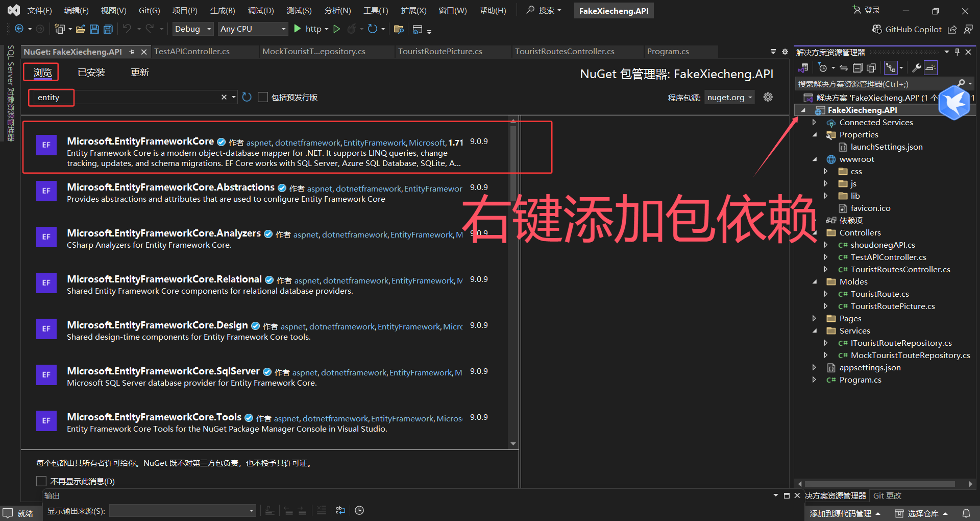Switch to the 已安装 tab
Screen dimensions: 980x521
pyautogui.click(x=91, y=73)
